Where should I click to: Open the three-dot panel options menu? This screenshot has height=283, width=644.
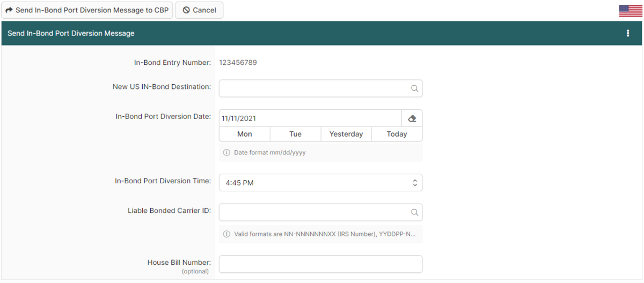[x=628, y=33]
